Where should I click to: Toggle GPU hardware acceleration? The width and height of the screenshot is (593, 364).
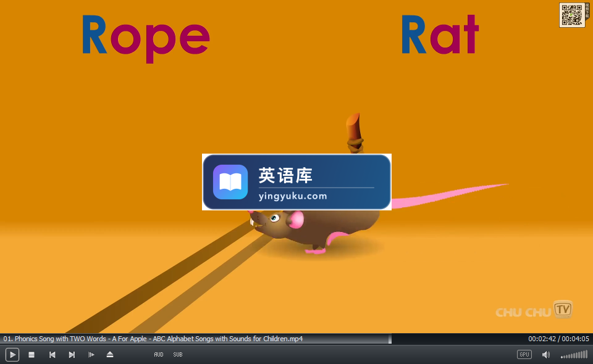click(x=524, y=355)
